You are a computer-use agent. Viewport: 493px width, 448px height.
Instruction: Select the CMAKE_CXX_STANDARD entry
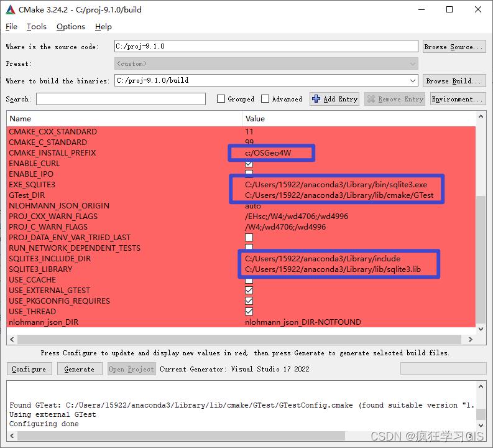tap(53, 131)
